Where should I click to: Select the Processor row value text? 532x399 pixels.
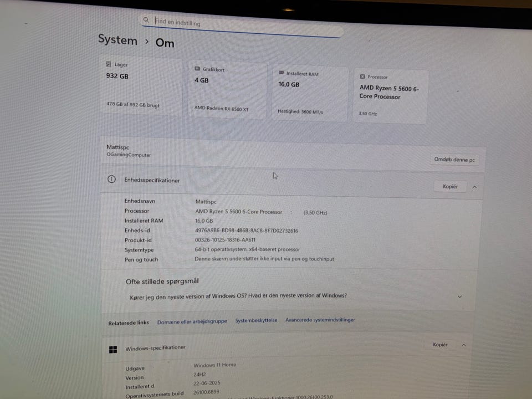click(238, 211)
